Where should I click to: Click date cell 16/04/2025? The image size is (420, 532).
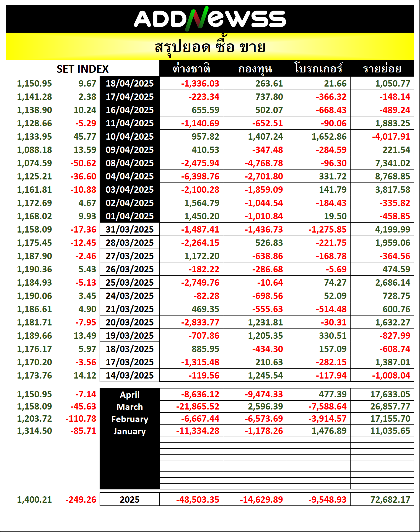[129, 110]
